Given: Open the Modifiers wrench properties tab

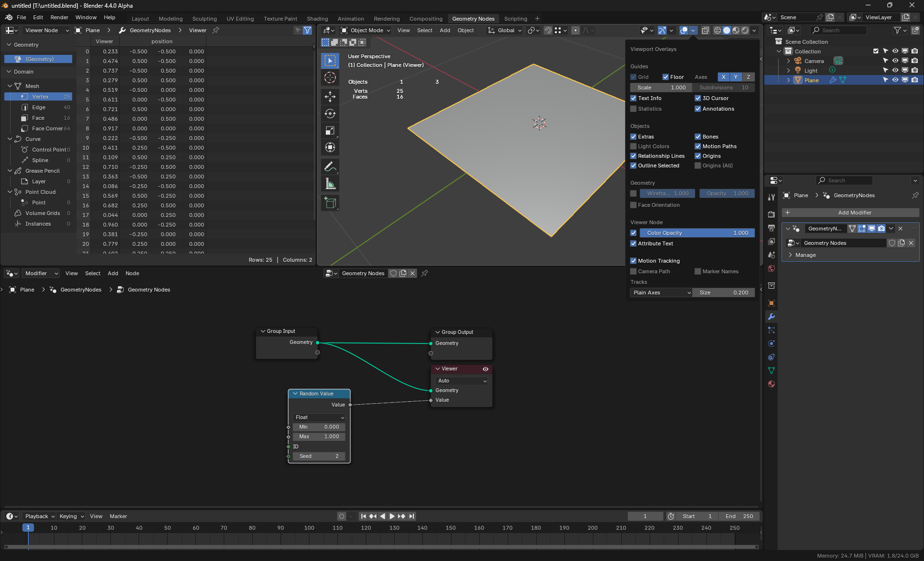Looking at the screenshot, I should pyautogui.click(x=771, y=317).
